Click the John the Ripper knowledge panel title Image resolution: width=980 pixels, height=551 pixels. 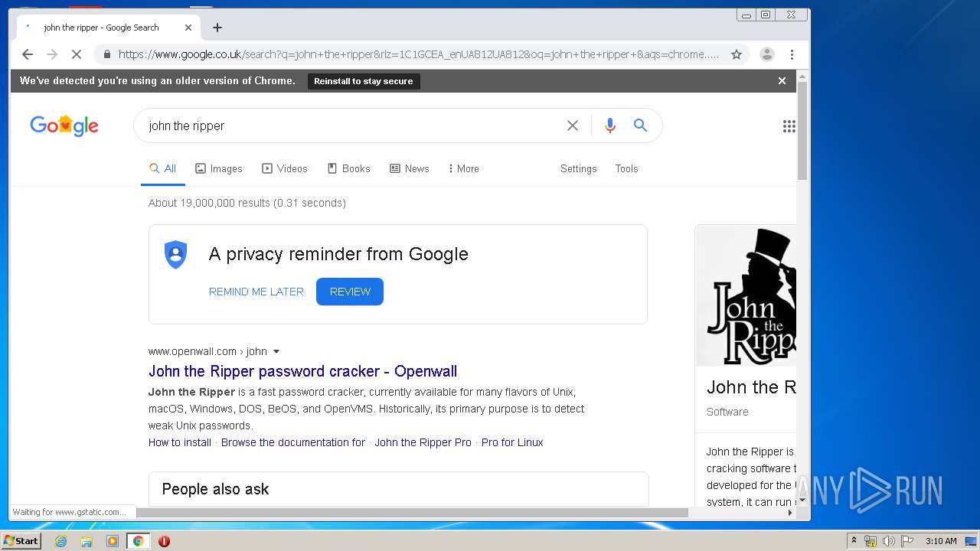point(751,387)
